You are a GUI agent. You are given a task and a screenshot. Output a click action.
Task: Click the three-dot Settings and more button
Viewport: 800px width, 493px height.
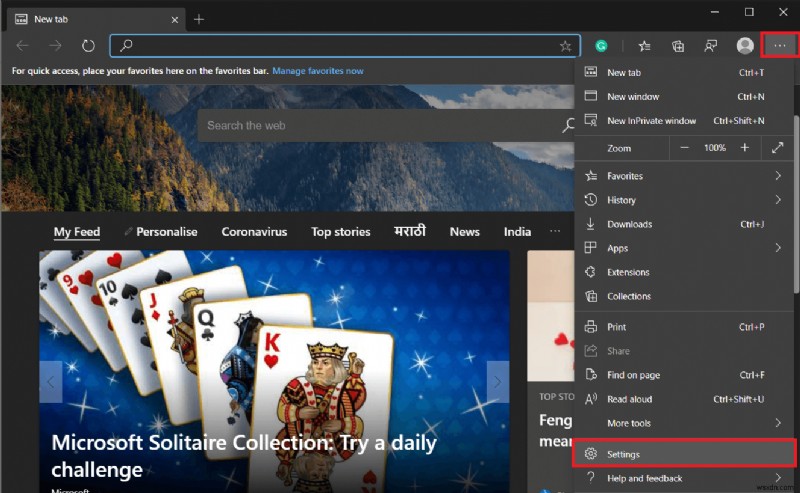pyautogui.click(x=779, y=46)
